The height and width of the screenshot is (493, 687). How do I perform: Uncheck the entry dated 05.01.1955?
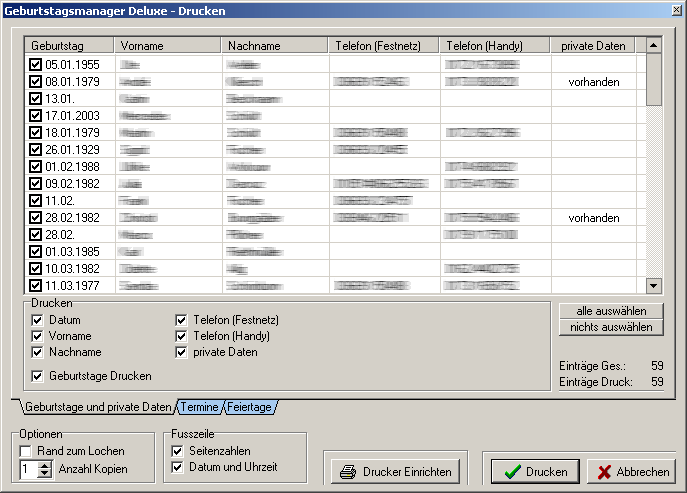pos(35,64)
